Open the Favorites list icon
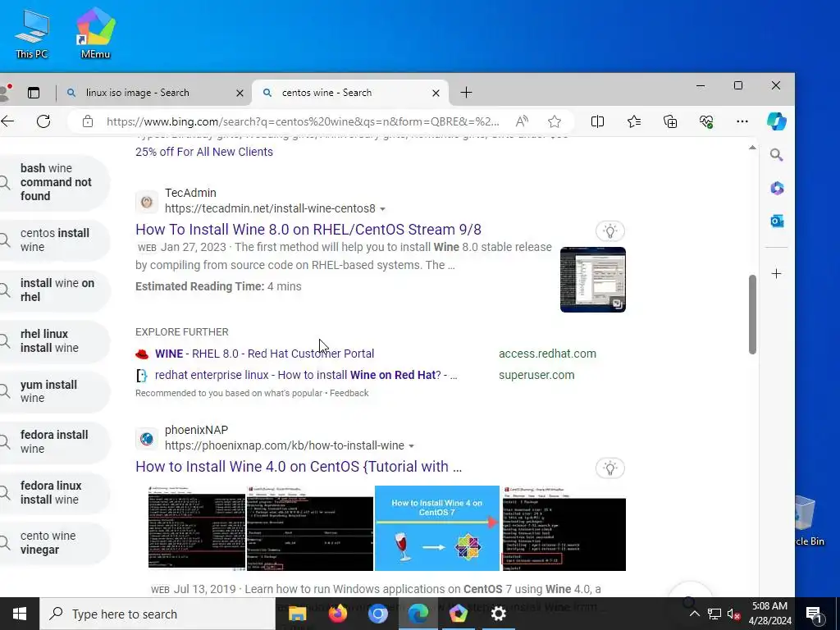 coord(634,121)
